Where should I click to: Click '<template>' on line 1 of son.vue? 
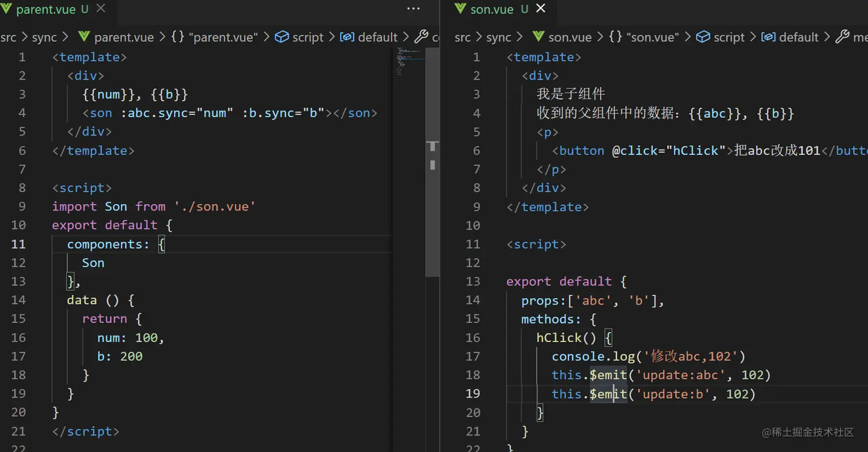[544, 57]
